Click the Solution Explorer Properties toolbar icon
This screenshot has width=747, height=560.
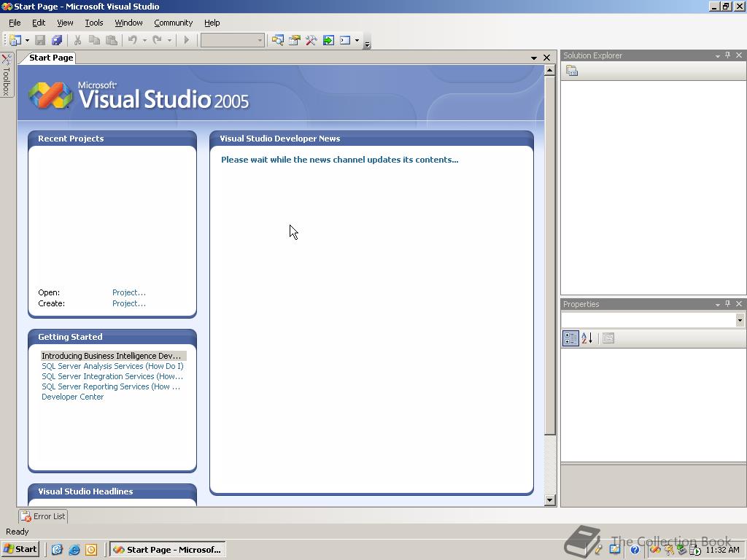pos(572,71)
